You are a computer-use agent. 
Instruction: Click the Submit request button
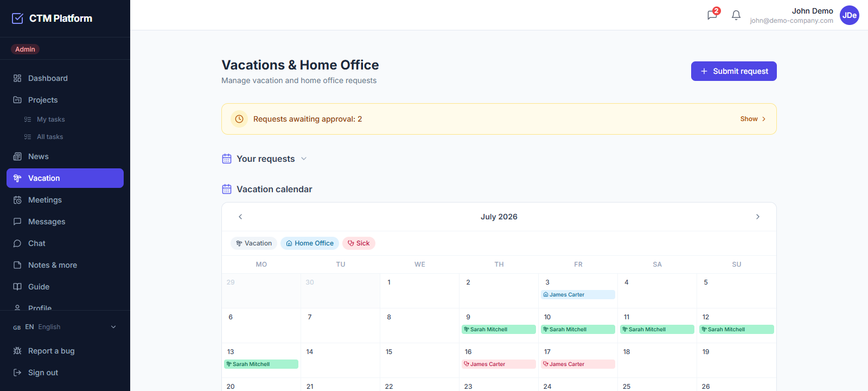click(733, 71)
